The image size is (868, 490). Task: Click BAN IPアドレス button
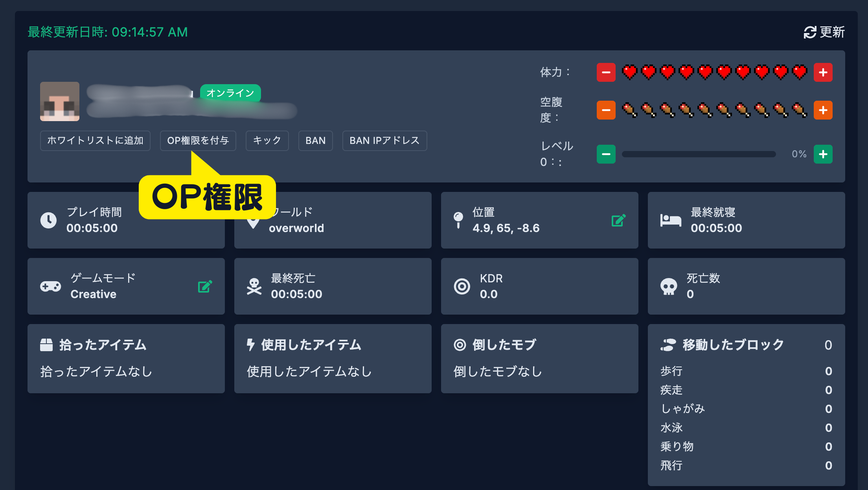[384, 141]
